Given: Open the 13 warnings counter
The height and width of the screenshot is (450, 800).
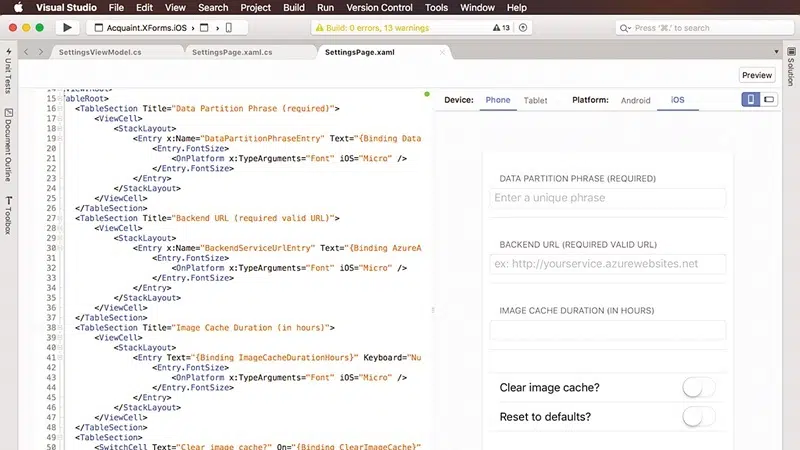Looking at the screenshot, I should (501, 28).
